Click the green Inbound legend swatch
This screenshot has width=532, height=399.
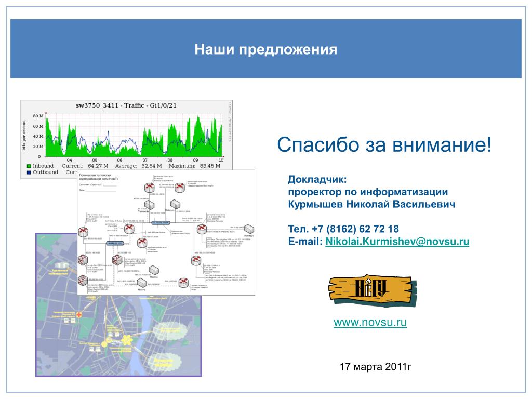point(29,166)
